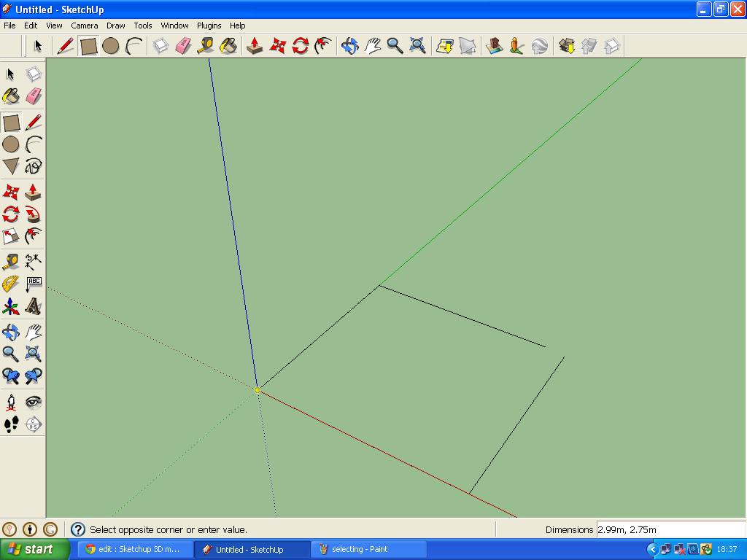Switch to the selecting - Paint taskbar window
Image resolution: width=747 pixels, height=560 pixels.
pyautogui.click(x=367, y=548)
